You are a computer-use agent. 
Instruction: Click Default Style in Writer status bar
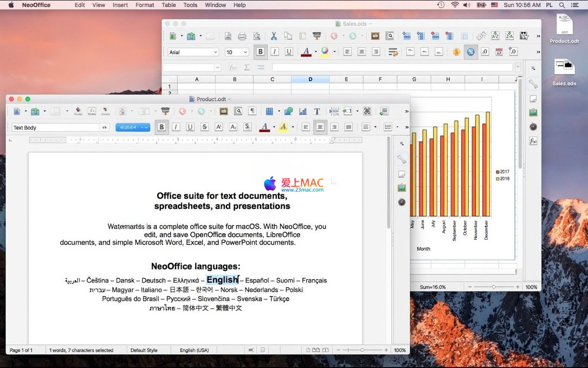[144, 350]
